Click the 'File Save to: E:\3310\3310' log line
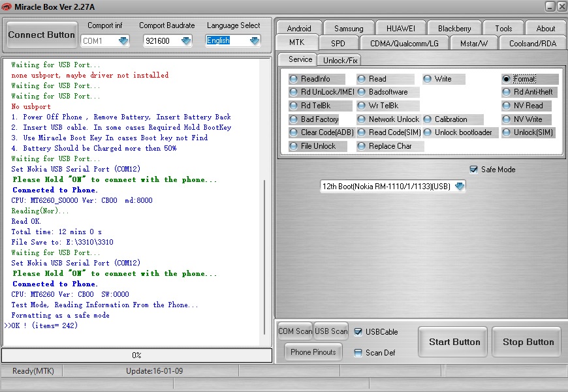Viewport: 568px width, 392px height. 62,242
